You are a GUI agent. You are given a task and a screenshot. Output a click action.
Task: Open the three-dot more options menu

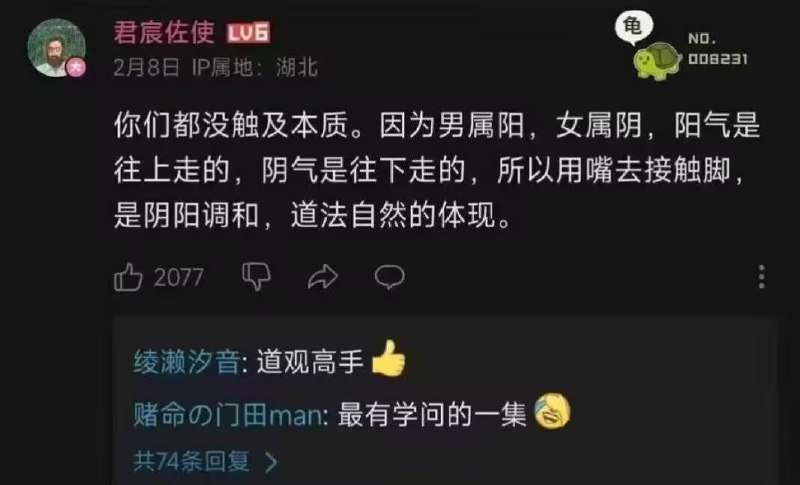761,277
